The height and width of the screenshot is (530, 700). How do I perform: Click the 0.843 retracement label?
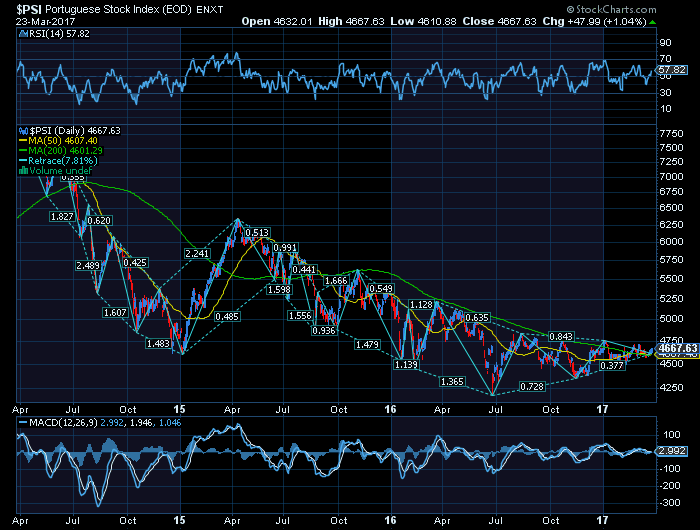(561, 335)
